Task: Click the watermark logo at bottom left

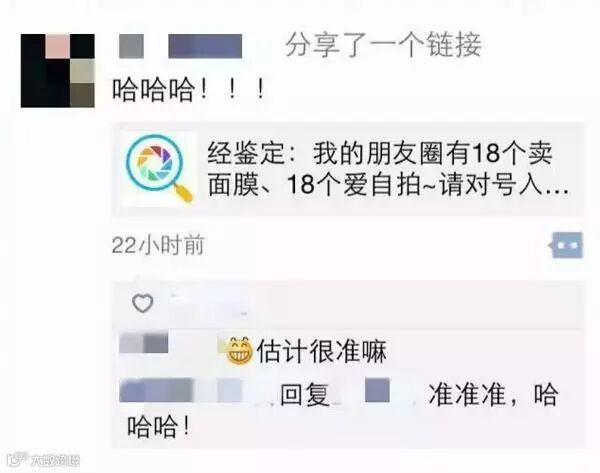Action: pyautogui.click(x=43, y=459)
